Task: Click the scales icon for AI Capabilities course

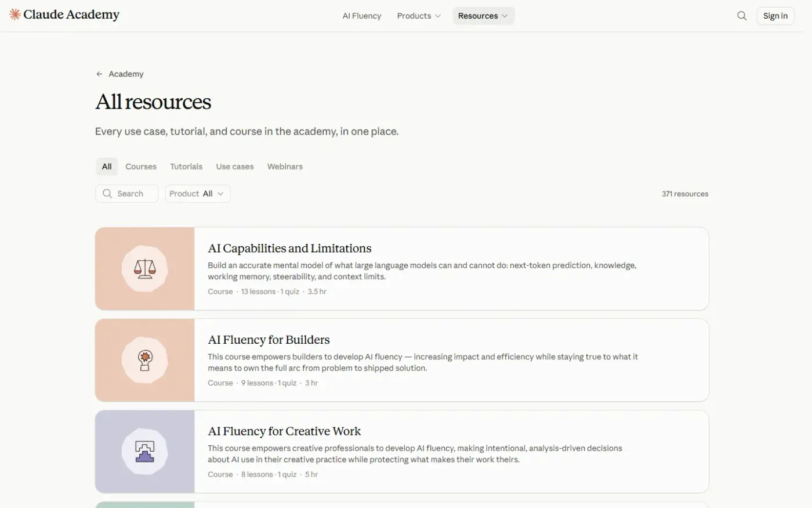Action: (145, 268)
